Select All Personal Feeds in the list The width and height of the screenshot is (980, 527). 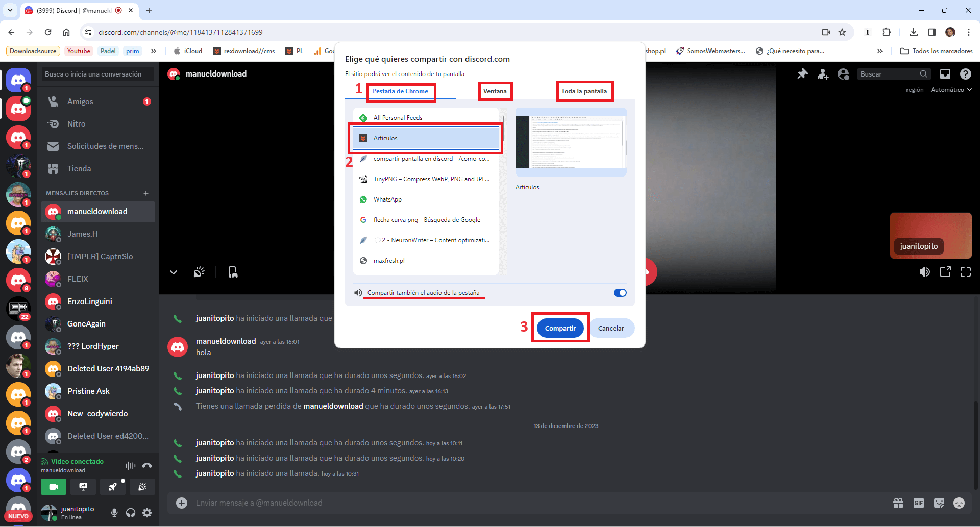point(426,118)
